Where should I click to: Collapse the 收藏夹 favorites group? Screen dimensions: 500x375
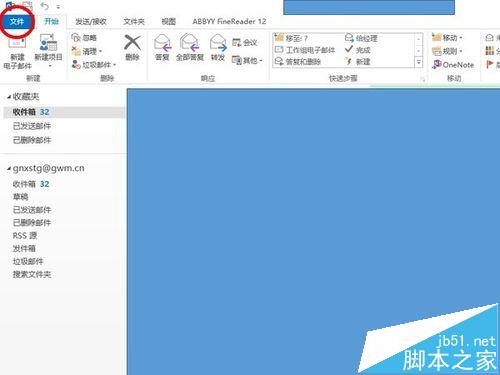[9, 97]
